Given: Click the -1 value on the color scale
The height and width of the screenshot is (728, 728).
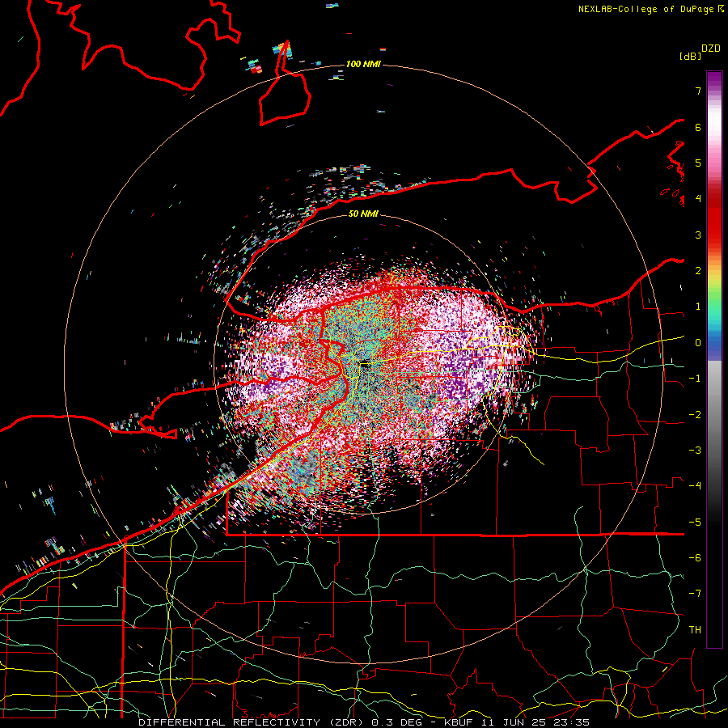Looking at the screenshot, I should (x=695, y=379).
